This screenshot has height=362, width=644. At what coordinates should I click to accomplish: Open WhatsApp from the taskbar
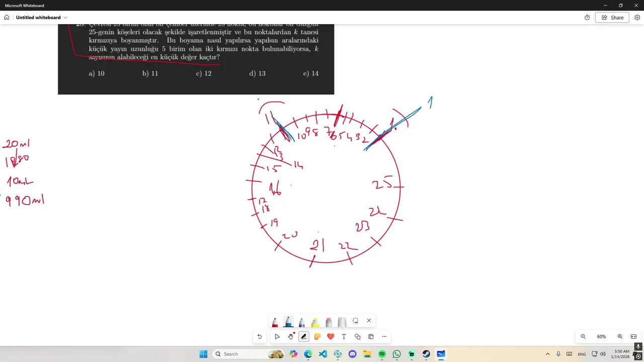point(397,354)
